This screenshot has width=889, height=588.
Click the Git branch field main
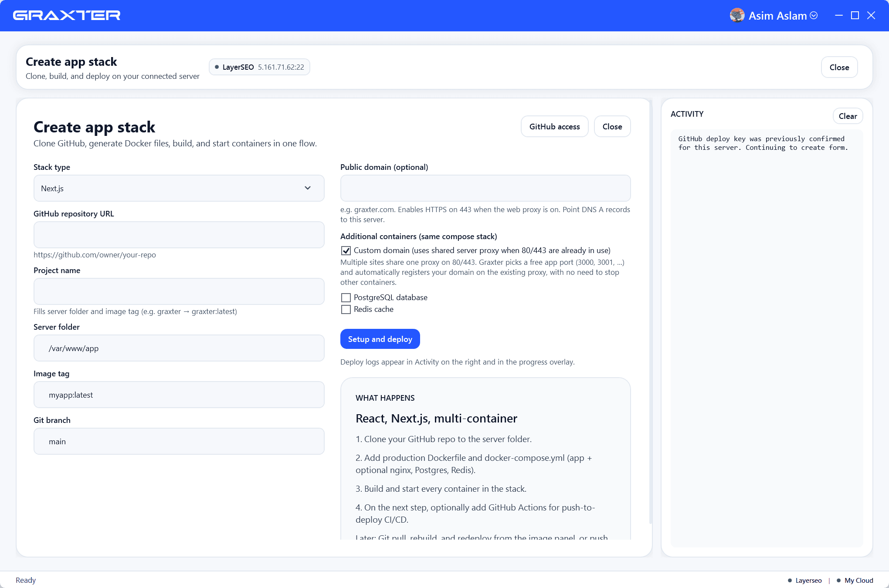coord(179,441)
